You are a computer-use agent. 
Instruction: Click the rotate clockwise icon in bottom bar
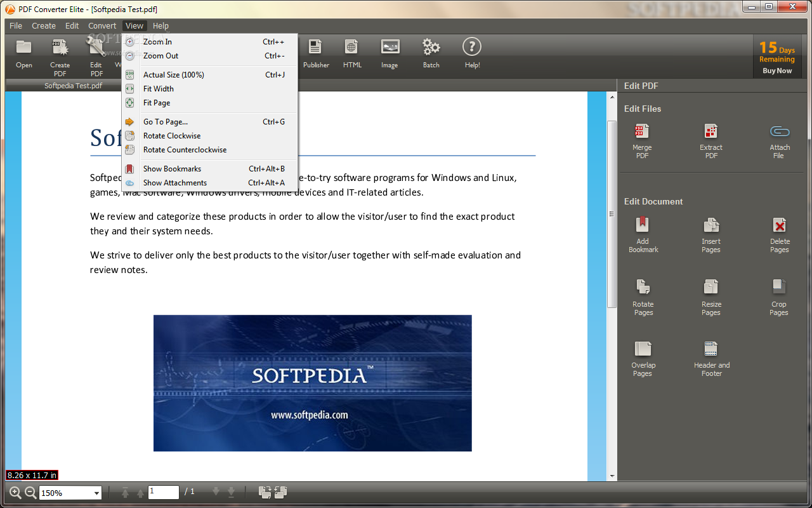(x=265, y=492)
